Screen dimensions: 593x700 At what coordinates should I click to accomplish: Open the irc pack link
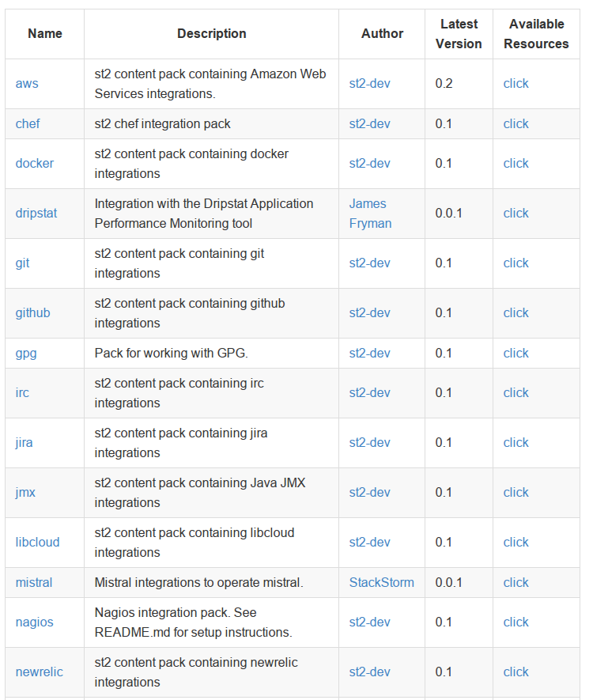[x=22, y=393]
